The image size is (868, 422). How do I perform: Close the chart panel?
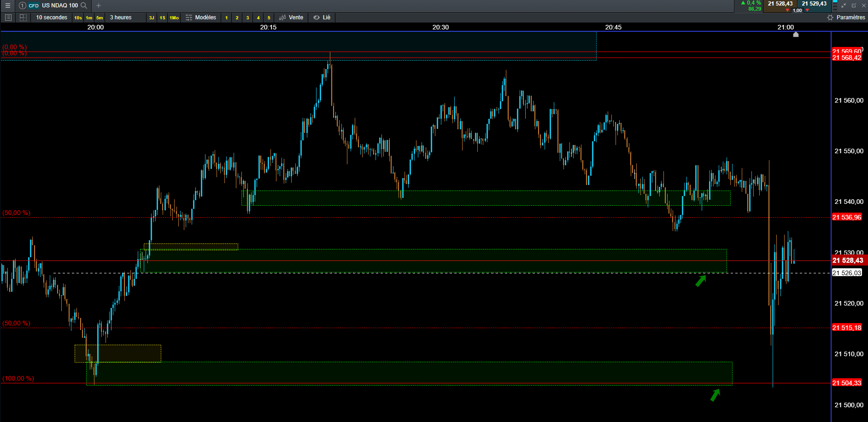click(x=863, y=6)
